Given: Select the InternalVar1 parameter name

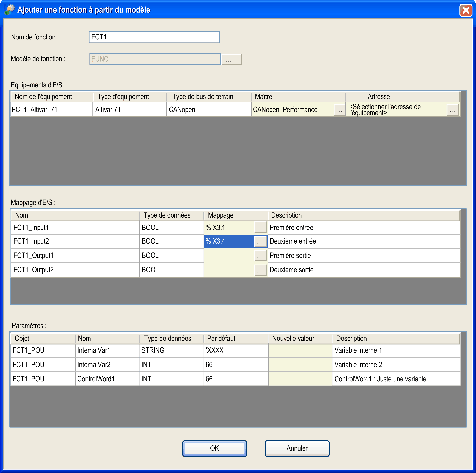Looking at the screenshot, I should 107,350.
